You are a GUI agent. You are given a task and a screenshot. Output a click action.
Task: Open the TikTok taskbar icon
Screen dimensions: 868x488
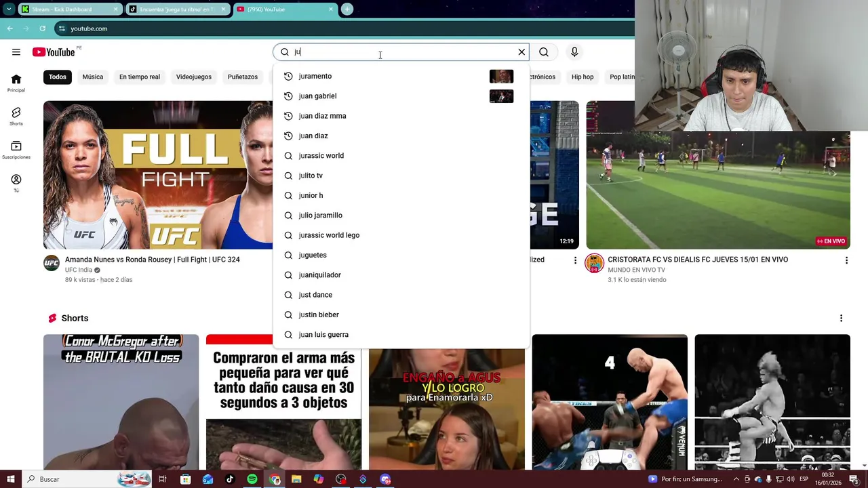(230, 479)
